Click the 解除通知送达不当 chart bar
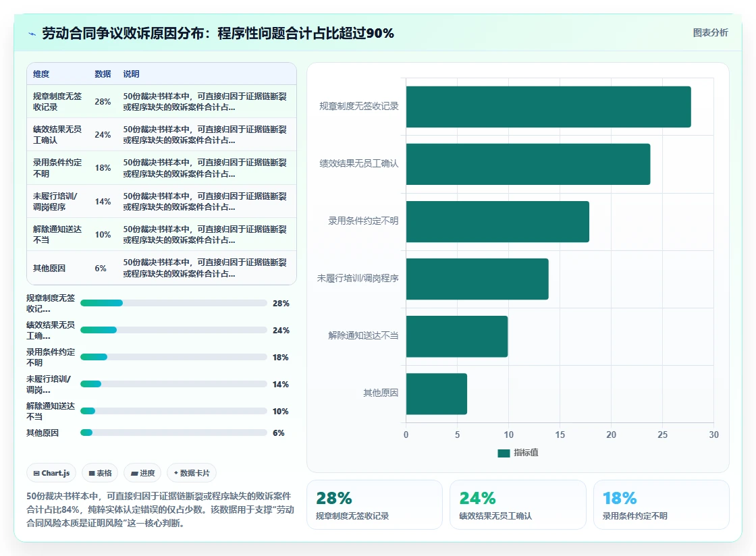 click(456, 336)
